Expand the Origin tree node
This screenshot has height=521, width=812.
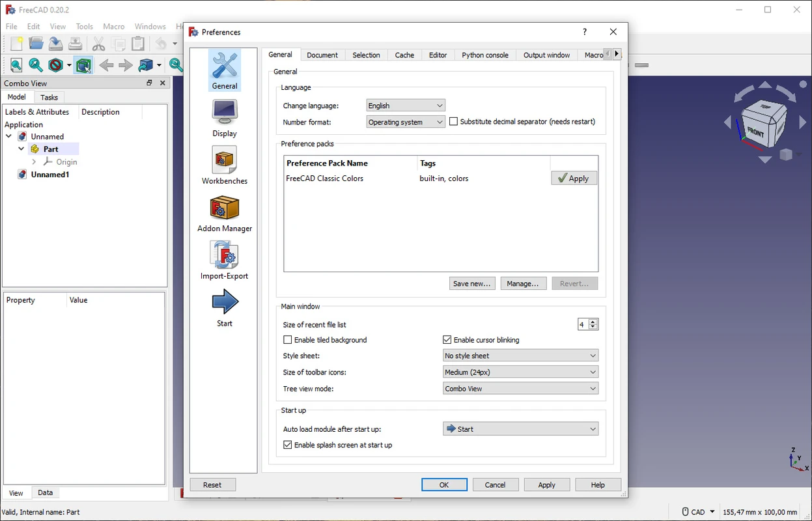pos(34,162)
